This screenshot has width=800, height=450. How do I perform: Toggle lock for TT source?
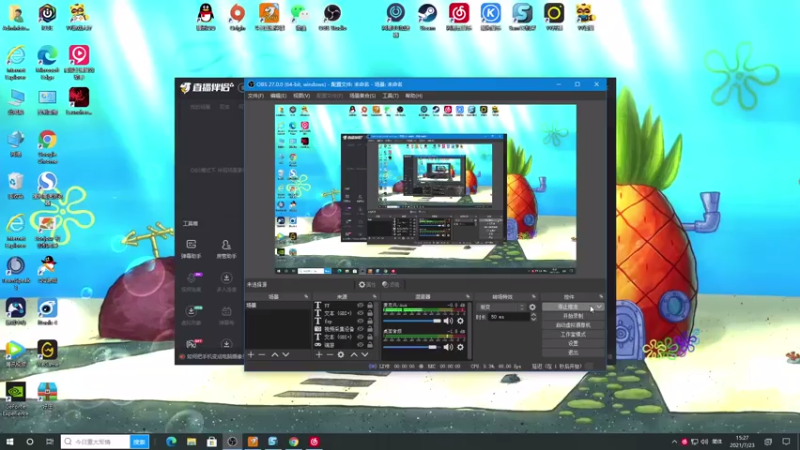[x=370, y=306]
